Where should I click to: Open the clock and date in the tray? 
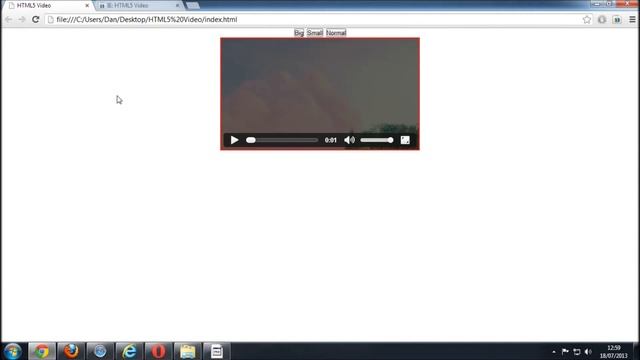coord(613,351)
